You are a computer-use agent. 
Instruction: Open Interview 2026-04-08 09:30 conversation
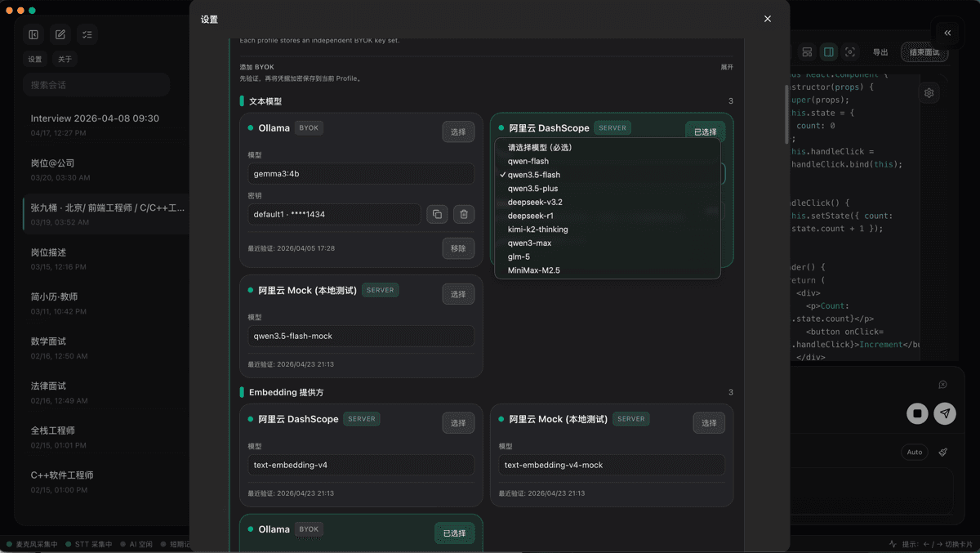click(106, 124)
